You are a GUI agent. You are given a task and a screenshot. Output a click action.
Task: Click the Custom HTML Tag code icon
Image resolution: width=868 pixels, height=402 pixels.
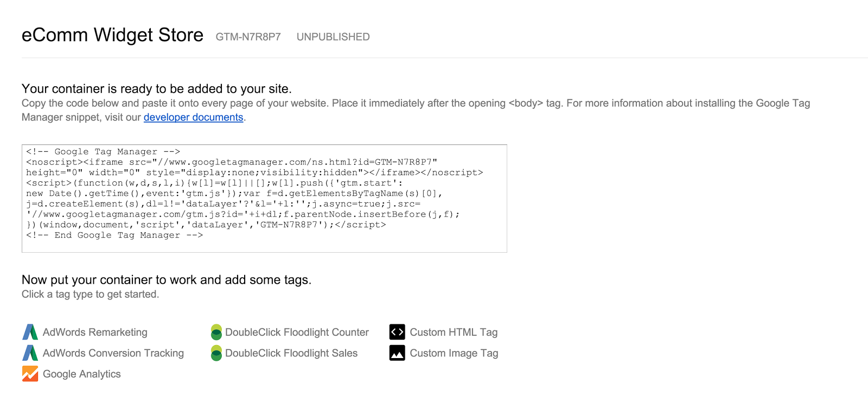(397, 332)
